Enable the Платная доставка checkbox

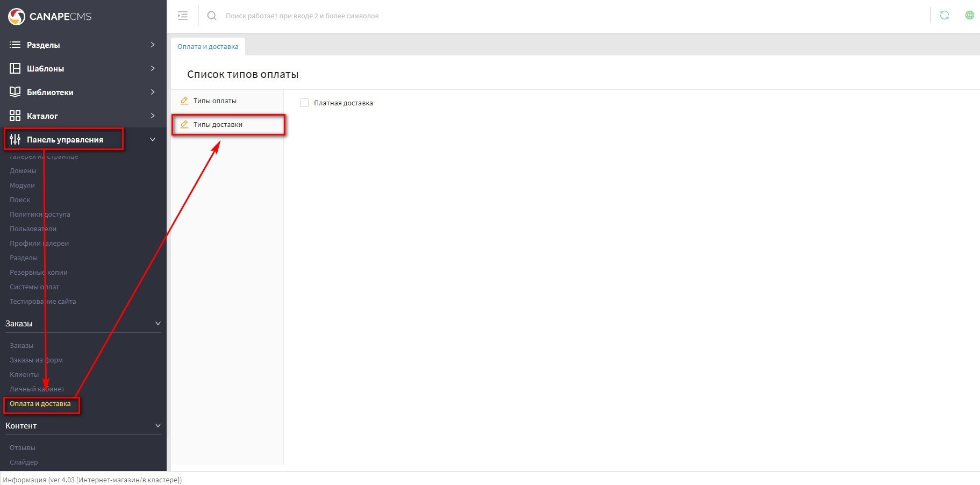pyautogui.click(x=304, y=103)
